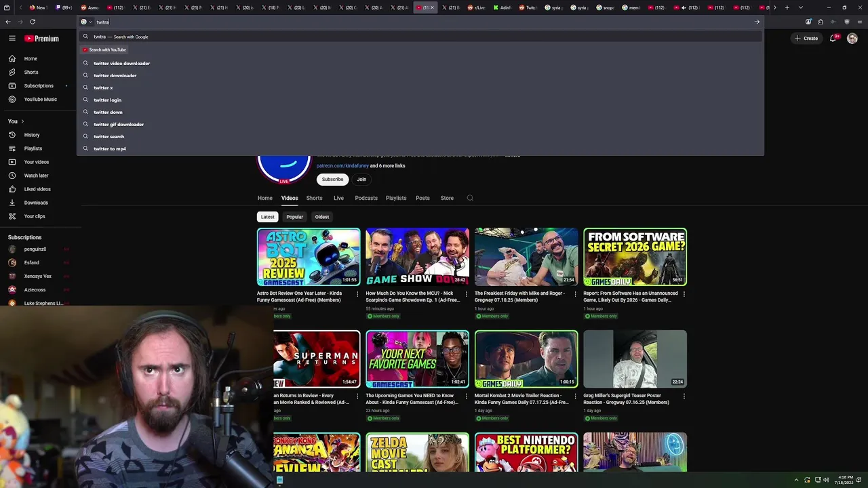Image resolution: width=868 pixels, height=488 pixels.
Task: Open options for the Astro Bot Review video
Action: tap(357, 294)
